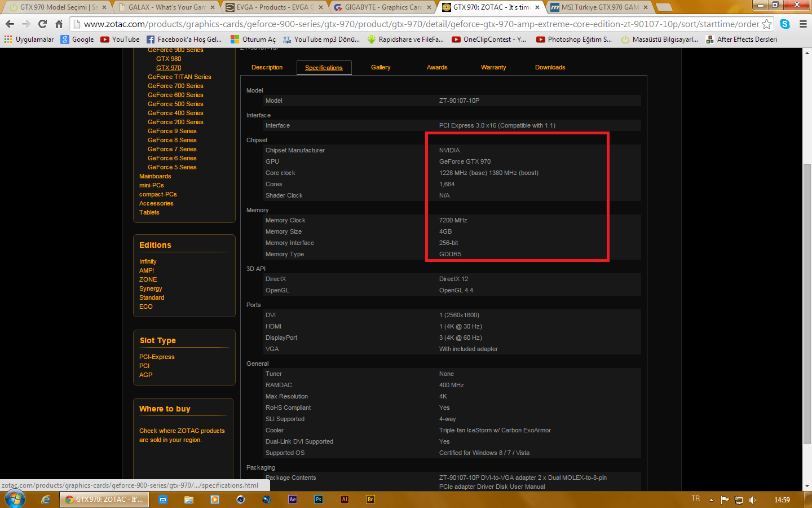Open the Photoshop Eğitim S... bookmark
This screenshot has height=508, width=812.
coord(574,40)
